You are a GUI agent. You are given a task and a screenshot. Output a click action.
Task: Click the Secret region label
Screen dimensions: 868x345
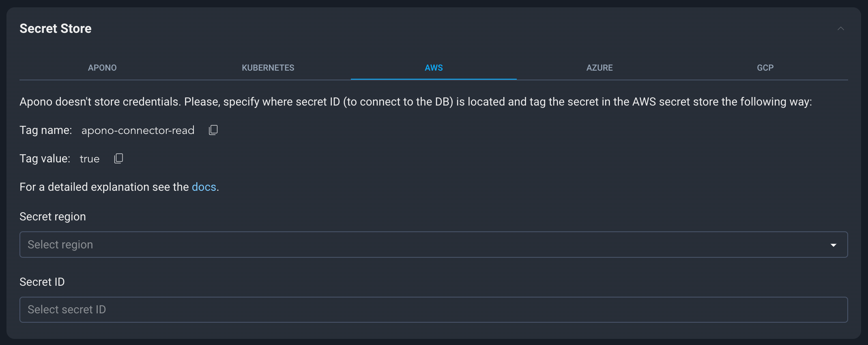pyautogui.click(x=53, y=217)
